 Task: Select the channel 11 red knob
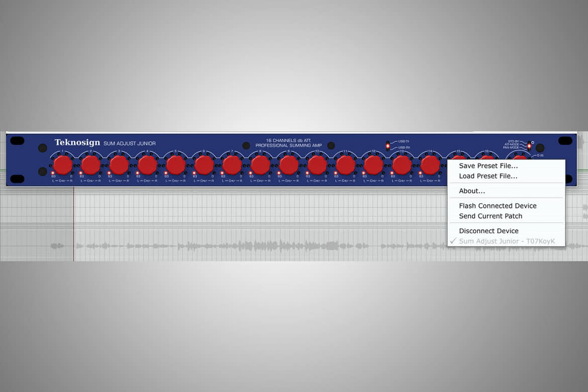(x=345, y=165)
